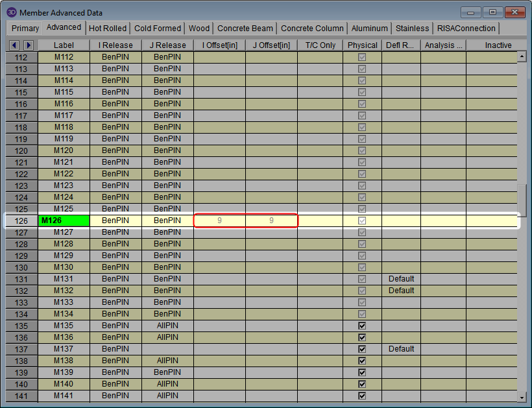532x408 pixels.
Task: Click the scrollbar down arrow
Action: [522, 396]
